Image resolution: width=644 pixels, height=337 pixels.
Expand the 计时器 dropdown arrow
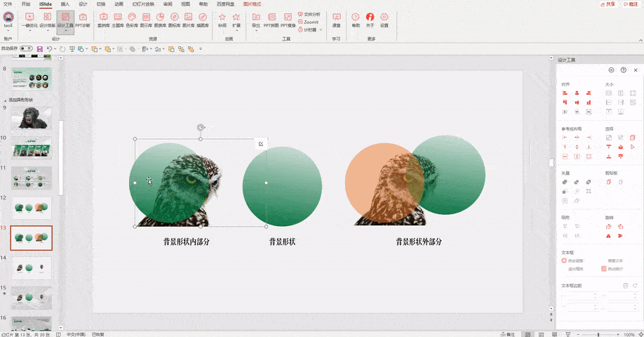[321, 29]
